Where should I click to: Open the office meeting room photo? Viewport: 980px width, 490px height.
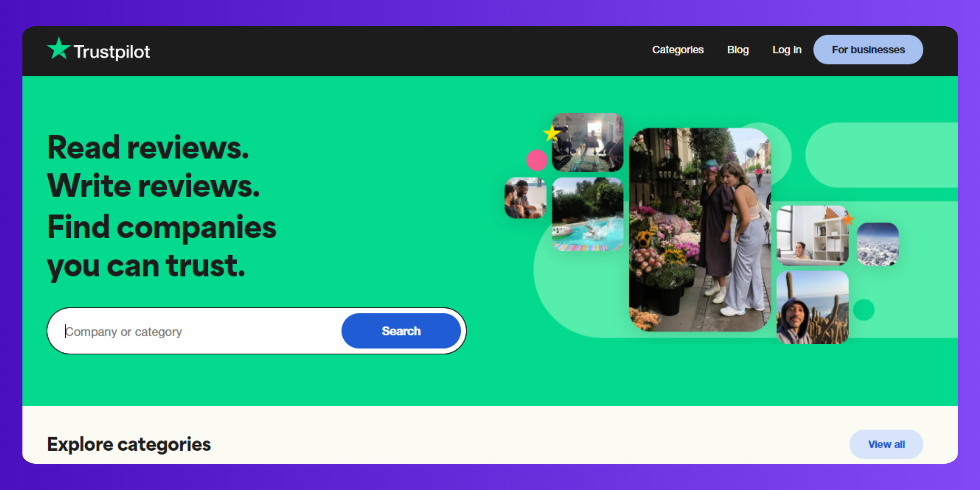tap(588, 142)
